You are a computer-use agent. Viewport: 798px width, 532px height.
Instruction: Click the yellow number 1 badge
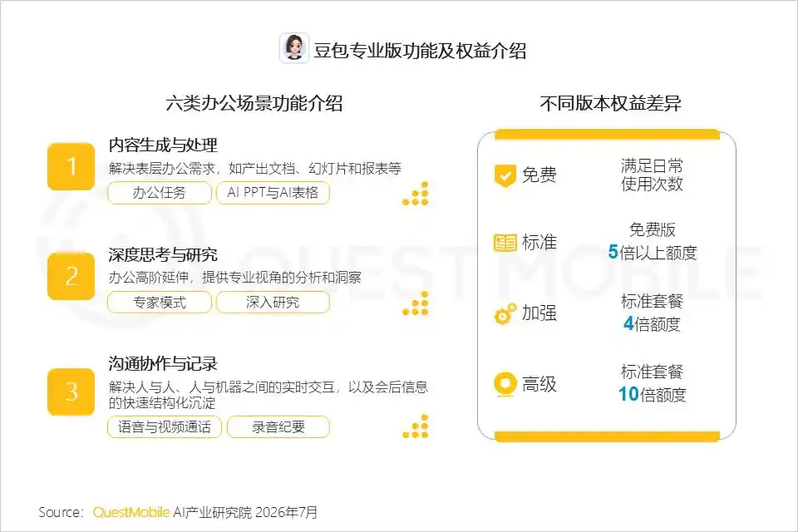[x=71, y=166]
